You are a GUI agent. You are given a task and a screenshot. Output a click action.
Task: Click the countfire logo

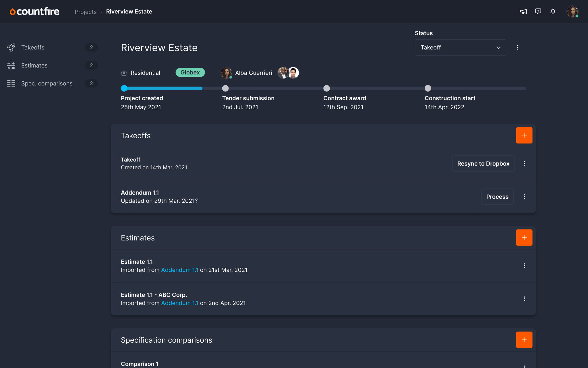(x=34, y=11)
